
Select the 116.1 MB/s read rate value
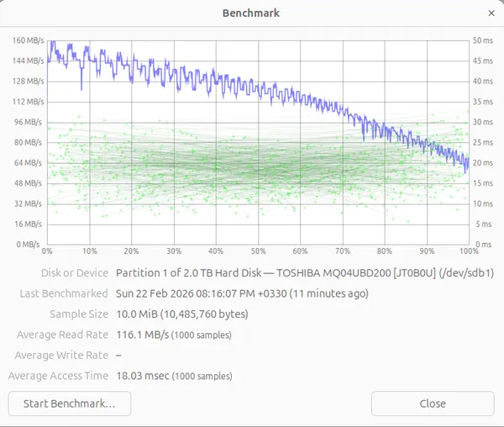click(174, 335)
